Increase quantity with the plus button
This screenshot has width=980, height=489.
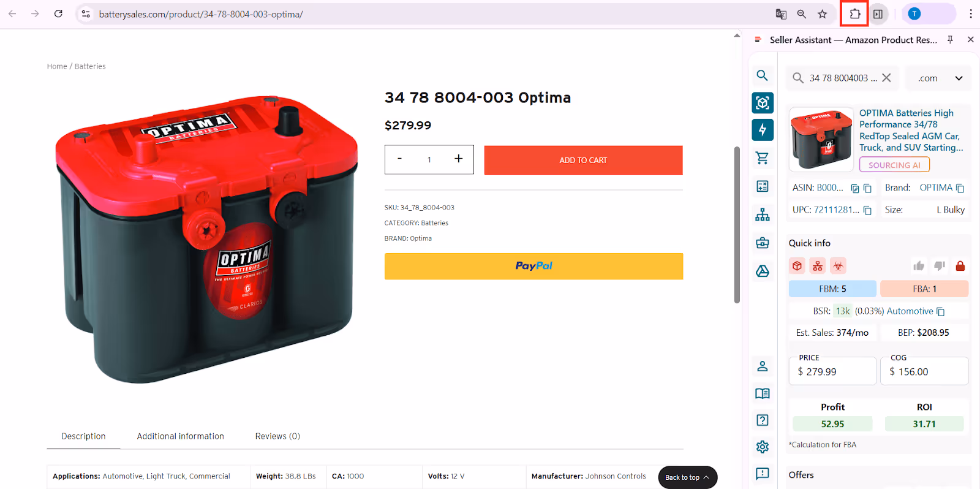tap(458, 159)
